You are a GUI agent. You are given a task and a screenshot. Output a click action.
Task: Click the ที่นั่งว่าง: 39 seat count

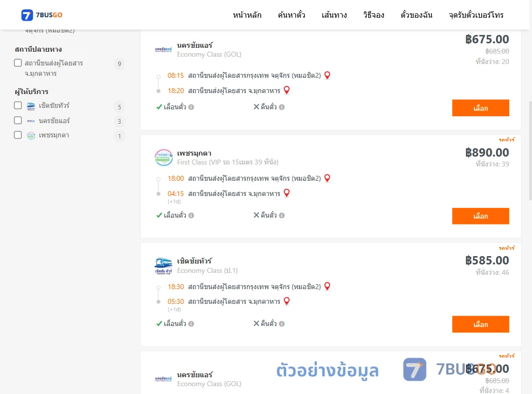tap(492, 164)
